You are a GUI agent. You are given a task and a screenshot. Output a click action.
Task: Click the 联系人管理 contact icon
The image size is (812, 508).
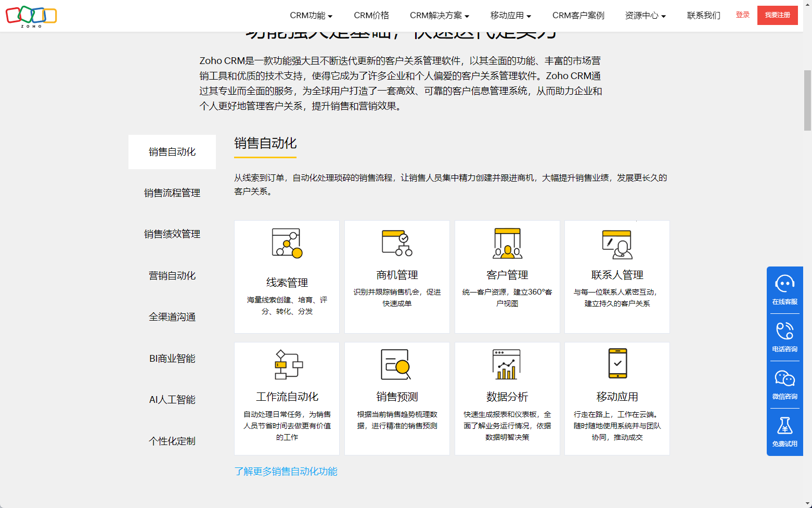[617, 244]
